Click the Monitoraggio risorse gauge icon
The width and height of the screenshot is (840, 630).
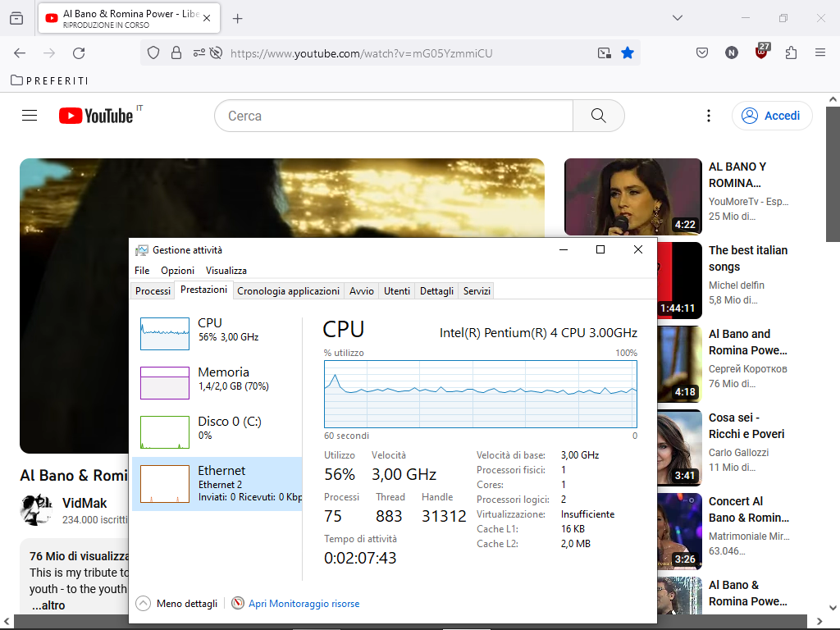[x=238, y=603]
